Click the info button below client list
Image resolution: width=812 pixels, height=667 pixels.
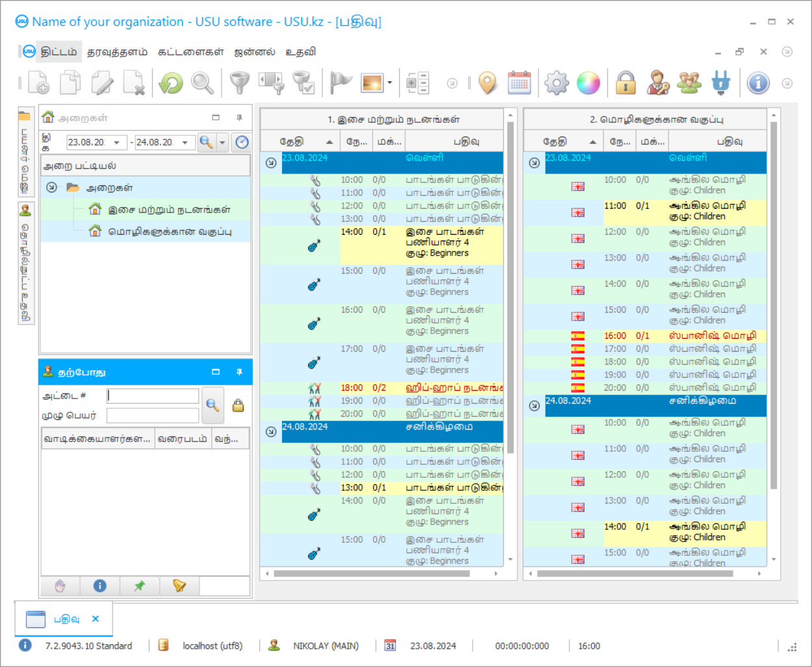[x=99, y=586]
